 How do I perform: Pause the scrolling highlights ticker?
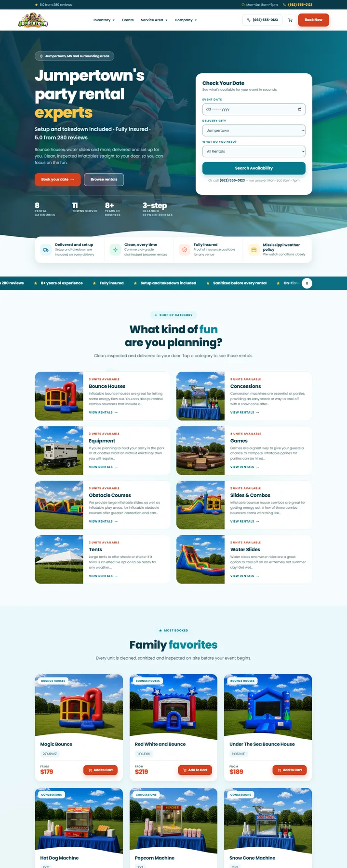click(x=307, y=283)
